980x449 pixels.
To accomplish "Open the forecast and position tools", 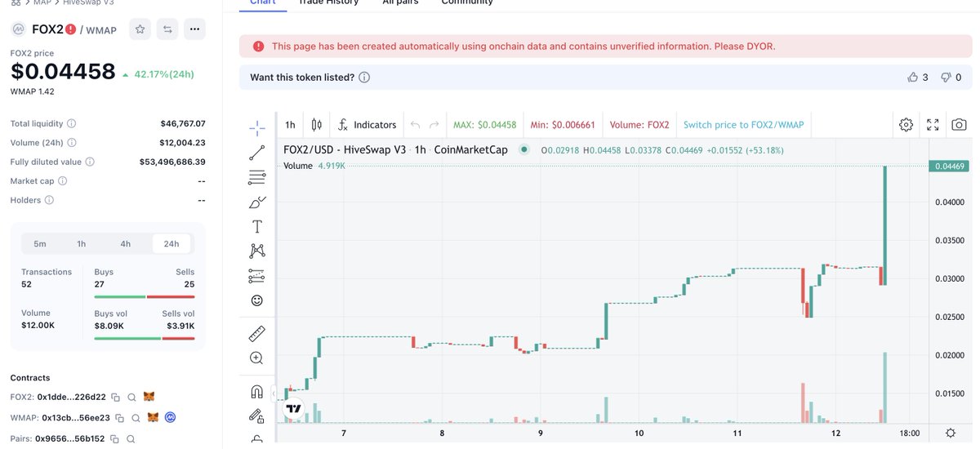I will (x=256, y=276).
